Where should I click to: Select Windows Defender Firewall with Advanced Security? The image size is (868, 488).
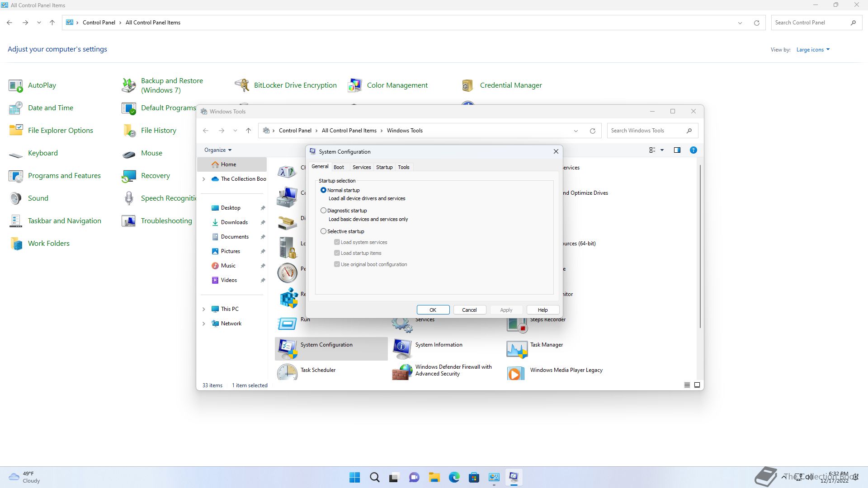click(442, 371)
